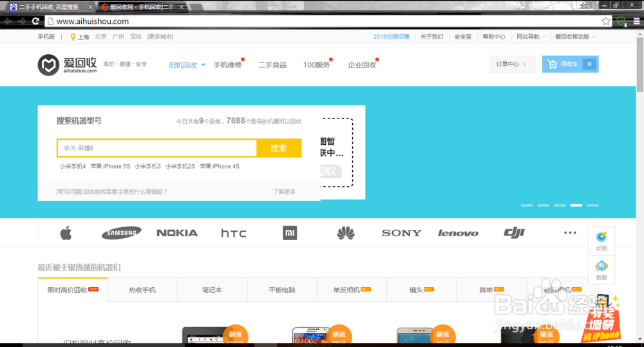Click the browser address bar URL
This screenshot has width=644, height=347.
(92, 21)
